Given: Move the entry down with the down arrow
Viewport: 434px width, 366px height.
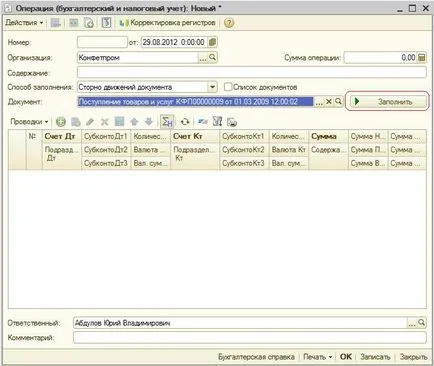Looking at the screenshot, I should point(149,122).
